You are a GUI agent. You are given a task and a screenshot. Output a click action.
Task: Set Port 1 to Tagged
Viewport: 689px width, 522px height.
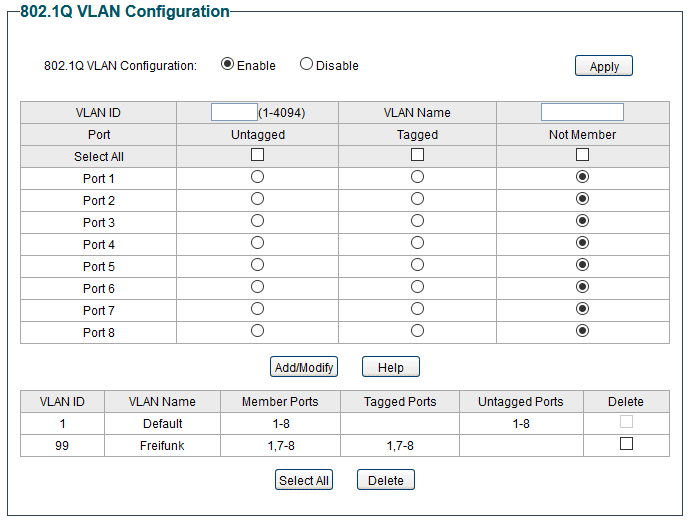coord(417,177)
